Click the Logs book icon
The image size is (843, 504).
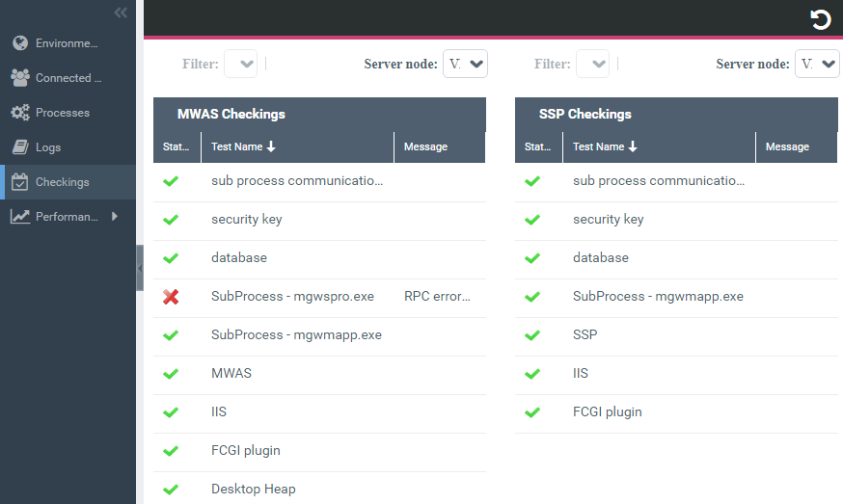click(19, 147)
